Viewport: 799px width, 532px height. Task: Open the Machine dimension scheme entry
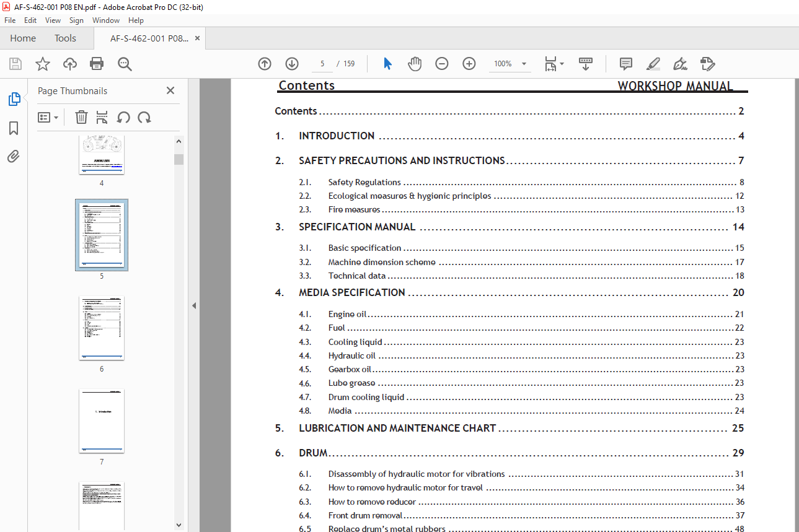(521, 262)
